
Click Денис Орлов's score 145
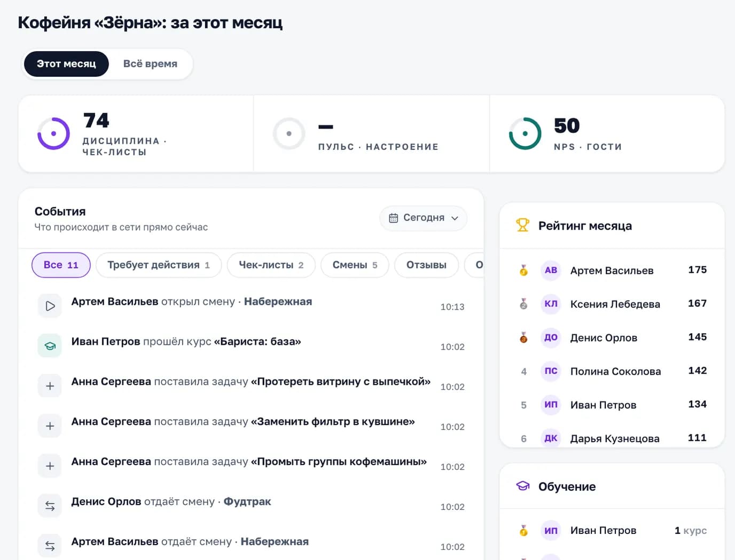pyautogui.click(x=697, y=337)
